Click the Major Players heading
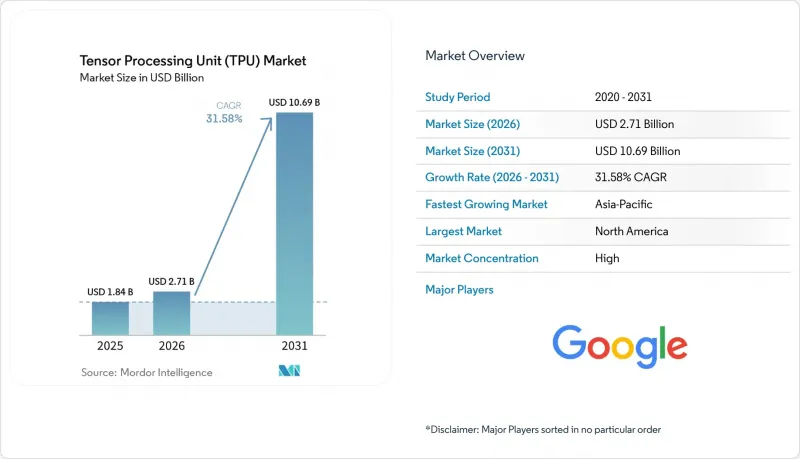 [459, 290]
